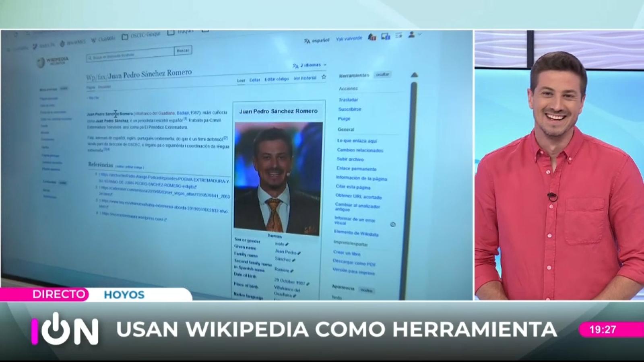Click the scrollbar up arrow

point(414,75)
